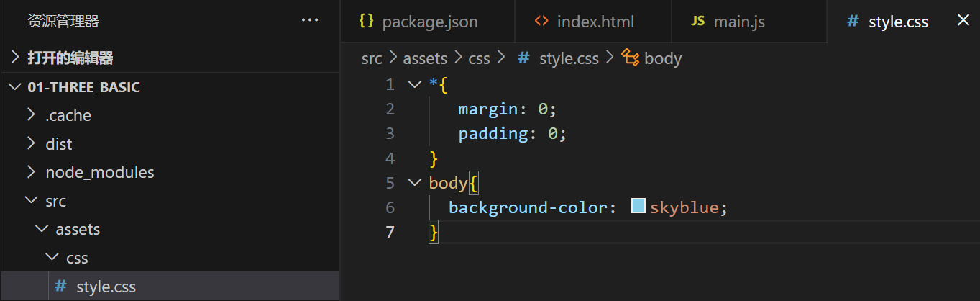Fold the body rule at line 5
This screenshot has height=301, width=980.
413,182
